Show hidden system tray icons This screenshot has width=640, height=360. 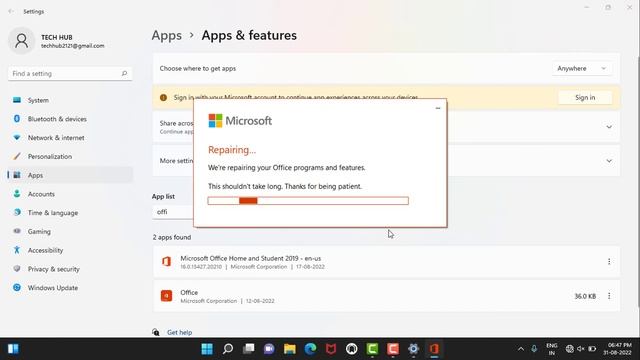click(x=521, y=349)
